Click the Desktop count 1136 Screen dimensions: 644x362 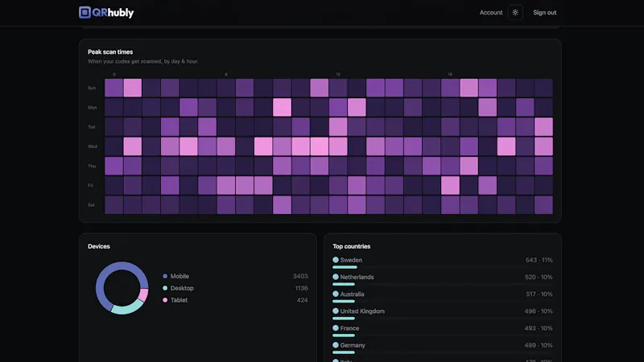[x=301, y=288]
